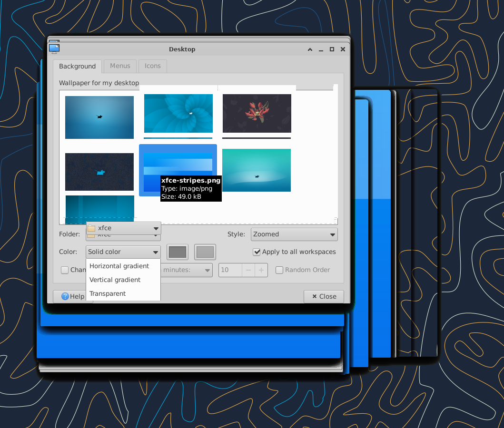Increase the interval with the plus button
The height and width of the screenshot is (428, 504).
(261, 270)
